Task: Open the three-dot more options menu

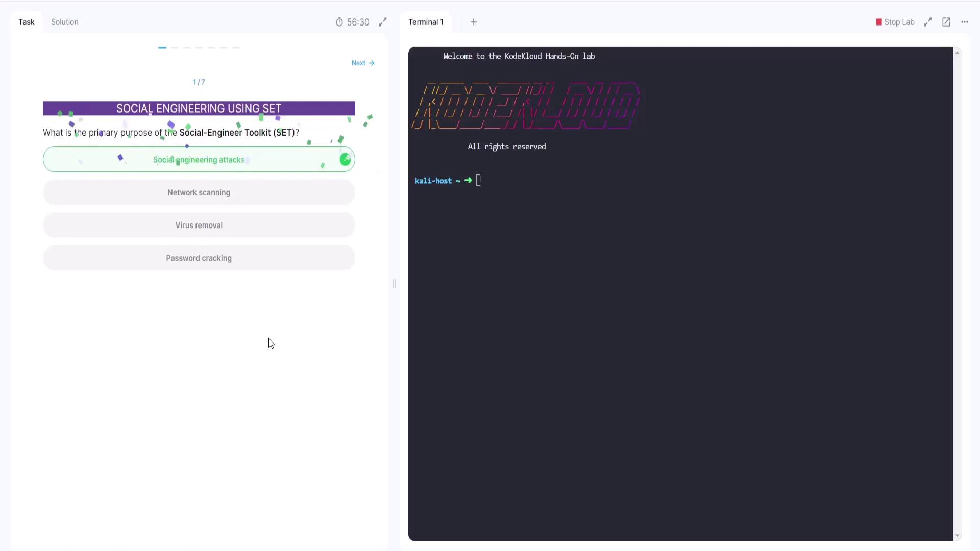Action: click(x=965, y=22)
